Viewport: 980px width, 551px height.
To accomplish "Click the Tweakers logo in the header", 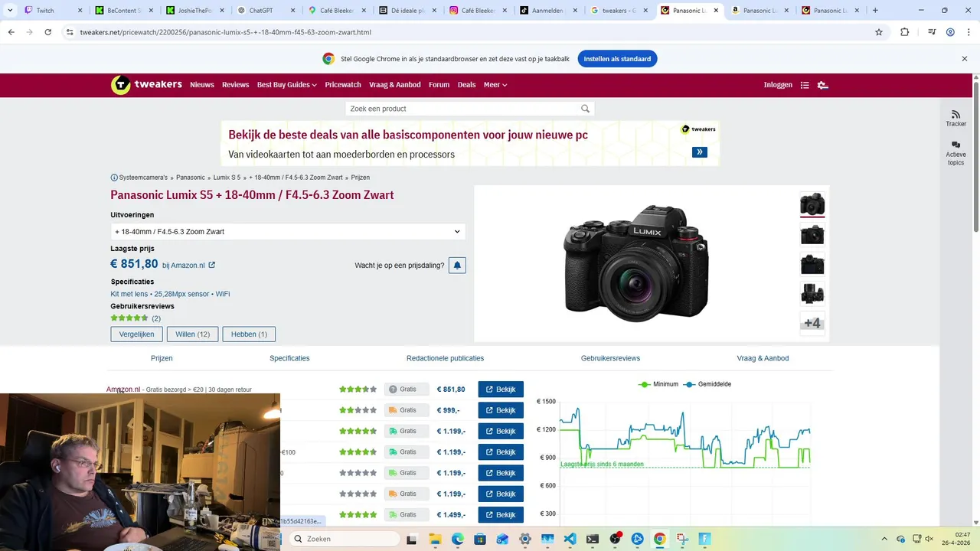I will click(146, 85).
